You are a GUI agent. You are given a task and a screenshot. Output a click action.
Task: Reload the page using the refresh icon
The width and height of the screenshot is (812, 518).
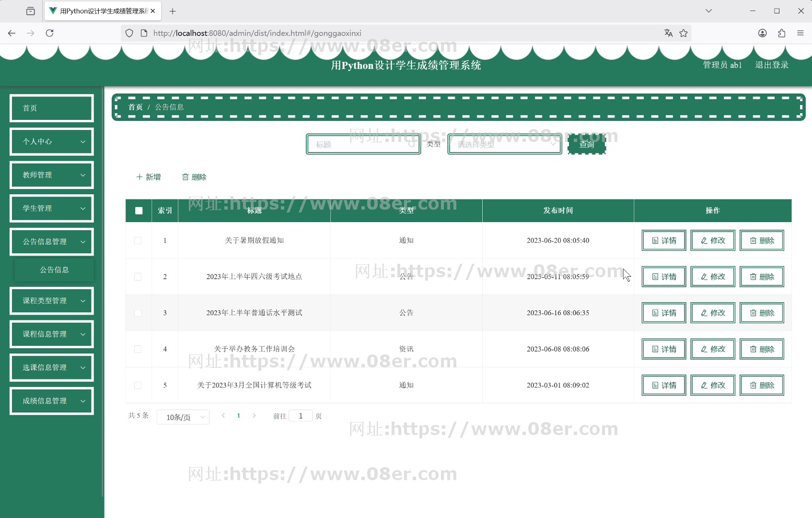tap(49, 33)
